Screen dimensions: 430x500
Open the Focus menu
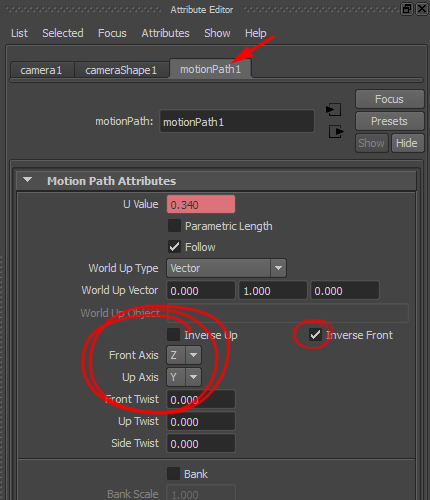[x=112, y=33]
